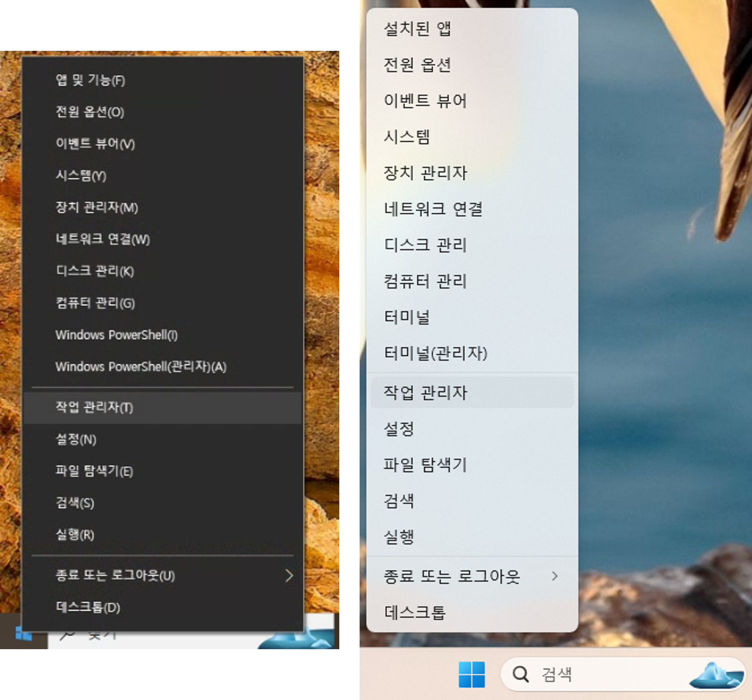
Task: Click 실행(R) in dark menu
Action: pyautogui.click(x=75, y=534)
